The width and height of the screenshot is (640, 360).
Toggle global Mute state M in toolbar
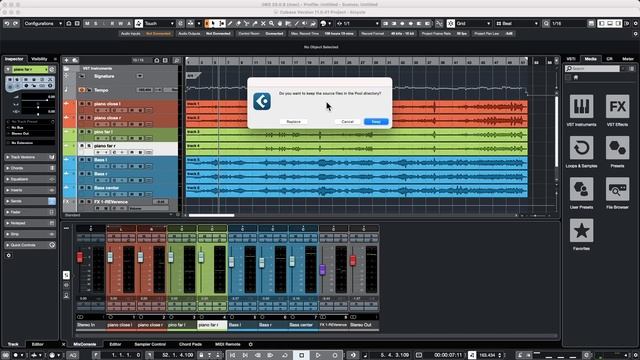pos(87,24)
